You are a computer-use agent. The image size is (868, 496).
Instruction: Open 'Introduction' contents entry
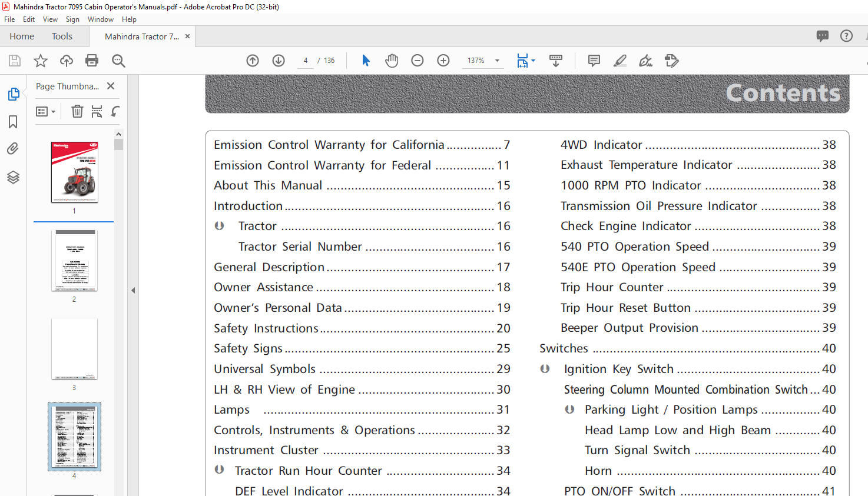[x=362, y=206]
